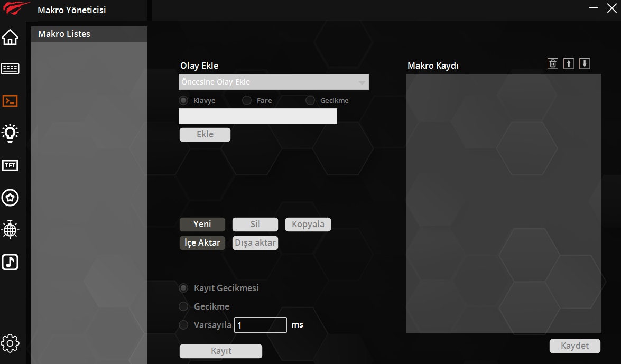
Task: Open the keyboard key settings icon
Action: click(10, 69)
